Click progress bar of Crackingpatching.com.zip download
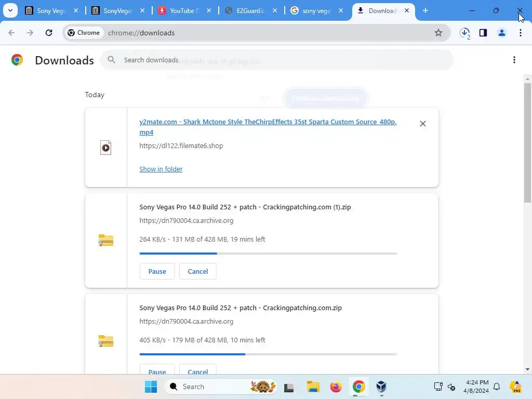The image size is (532, 399). tap(268, 354)
